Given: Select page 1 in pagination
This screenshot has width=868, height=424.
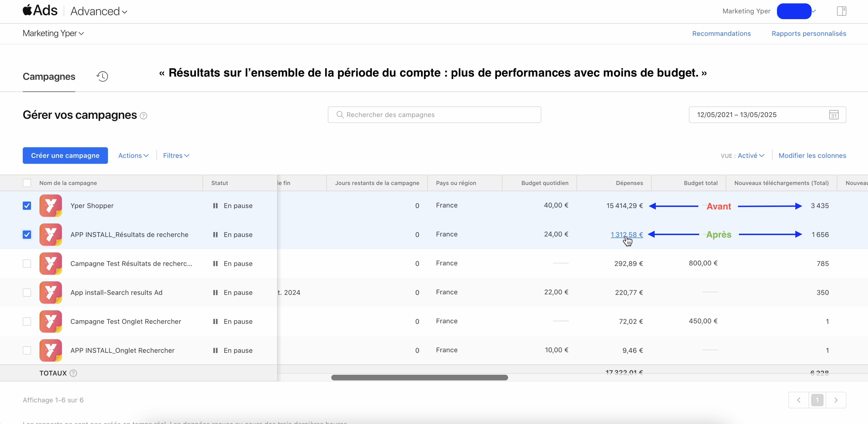Looking at the screenshot, I should point(817,400).
